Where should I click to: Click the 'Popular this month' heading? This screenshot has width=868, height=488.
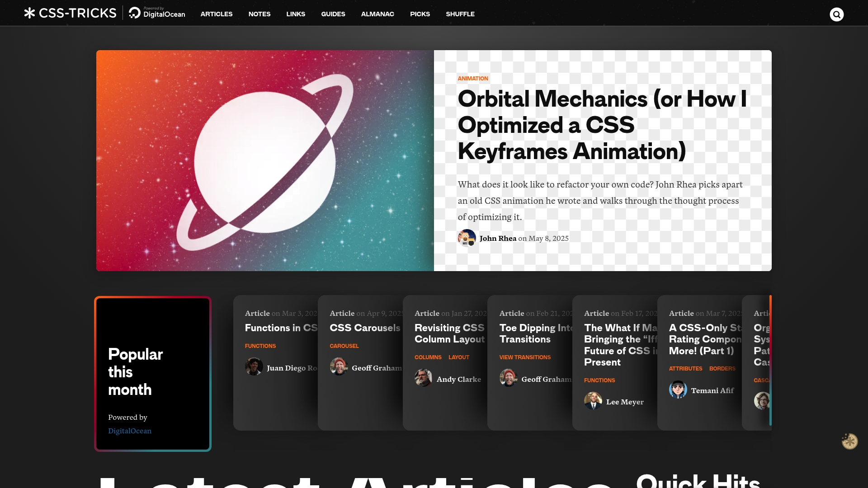pos(135,372)
